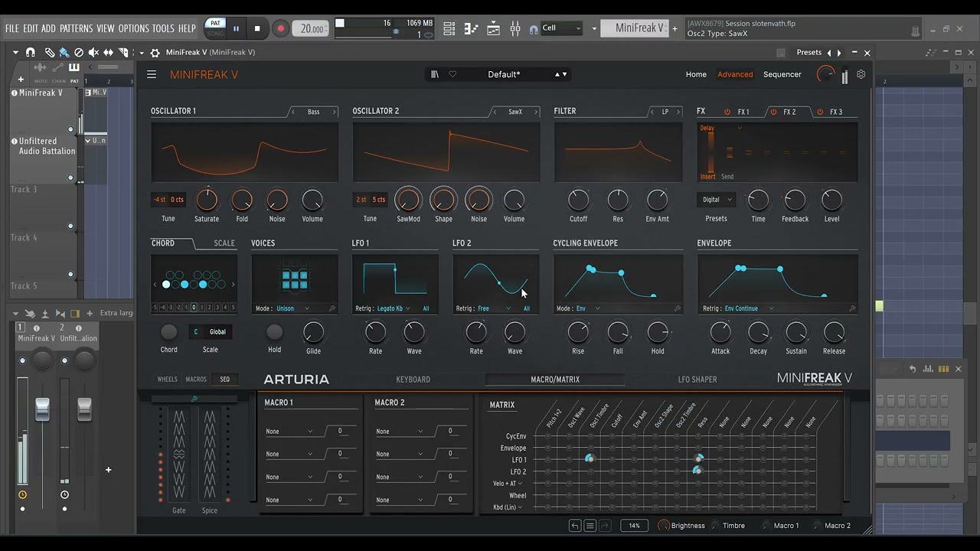
Task: Click the plugin wrapper gear settings icon
Action: (155, 53)
